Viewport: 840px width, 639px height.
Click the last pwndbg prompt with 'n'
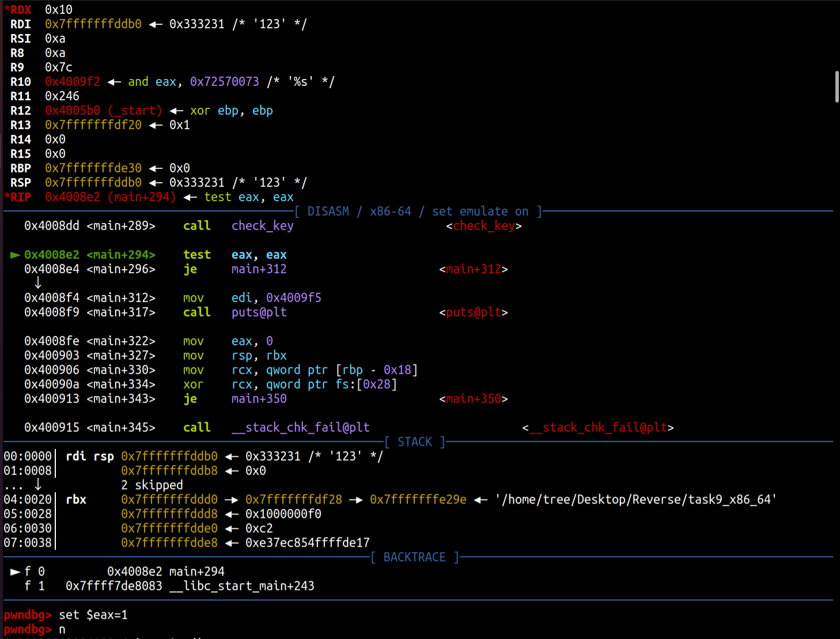(35, 629)
